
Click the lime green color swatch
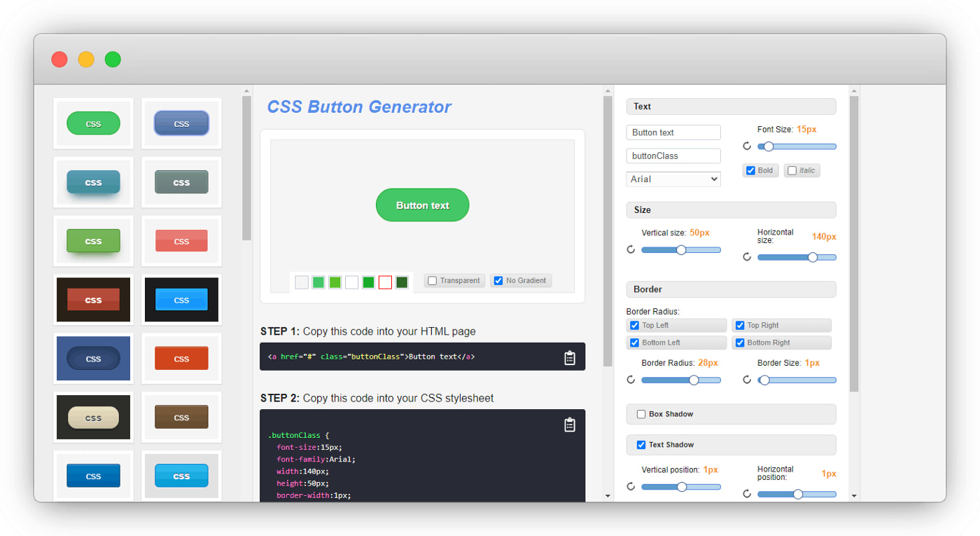click(335, 282)
